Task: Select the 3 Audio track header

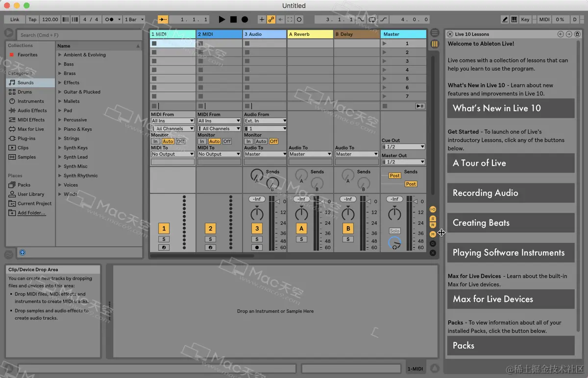Action: [265, 34]
